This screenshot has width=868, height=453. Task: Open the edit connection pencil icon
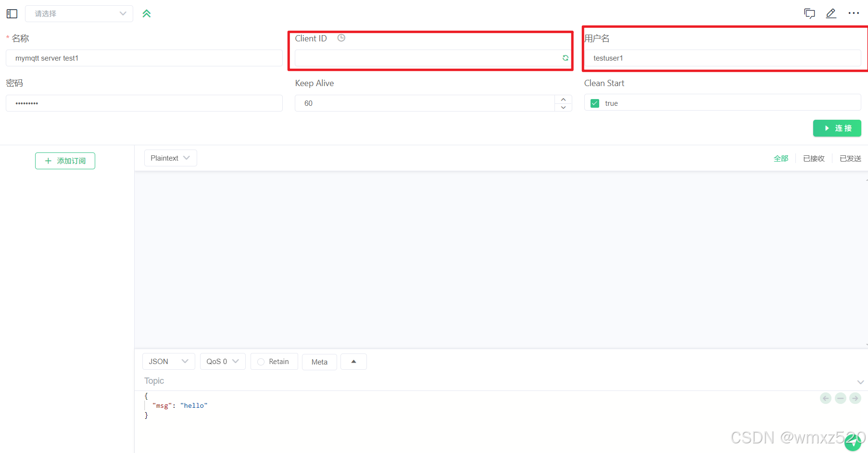[x=831, y=13]
